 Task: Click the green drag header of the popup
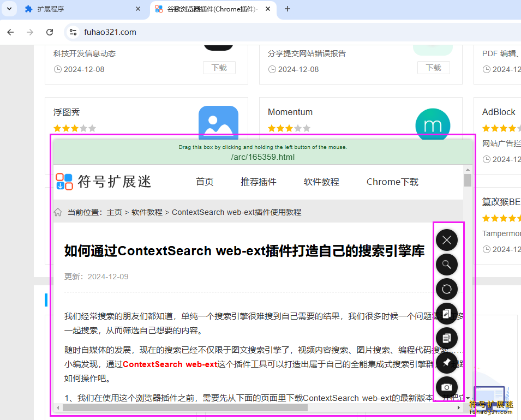(263, 152)
